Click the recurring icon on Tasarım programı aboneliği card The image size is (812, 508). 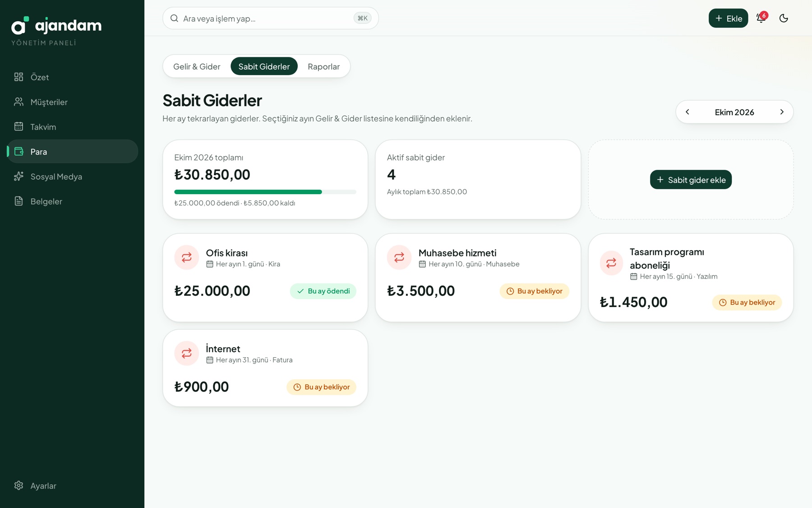coord(611,263)
